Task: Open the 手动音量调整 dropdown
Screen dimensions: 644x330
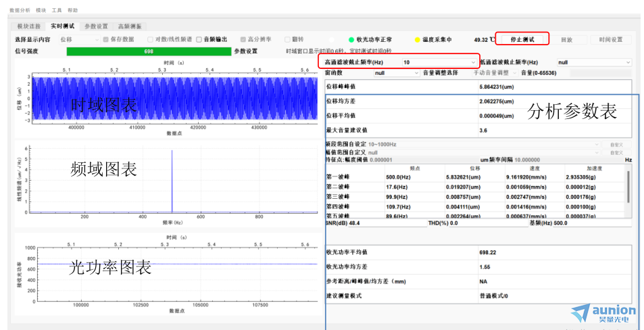Action: pyautogui.click(x=493, y=73)
